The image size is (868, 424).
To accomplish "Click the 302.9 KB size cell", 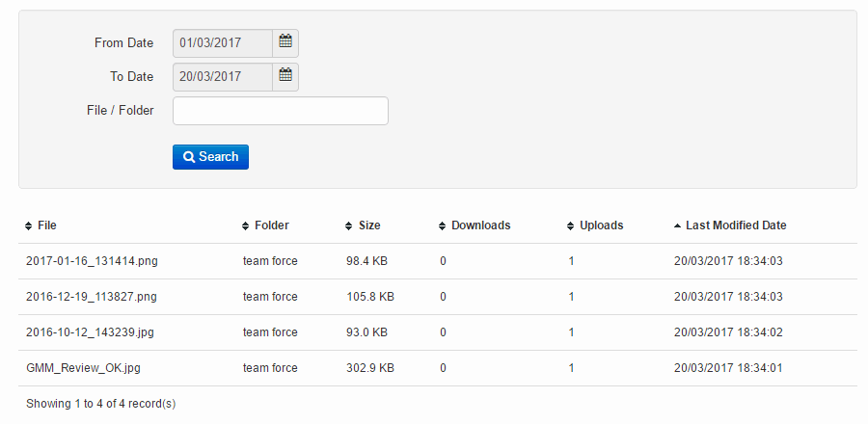I will click(x=370, y=368).
